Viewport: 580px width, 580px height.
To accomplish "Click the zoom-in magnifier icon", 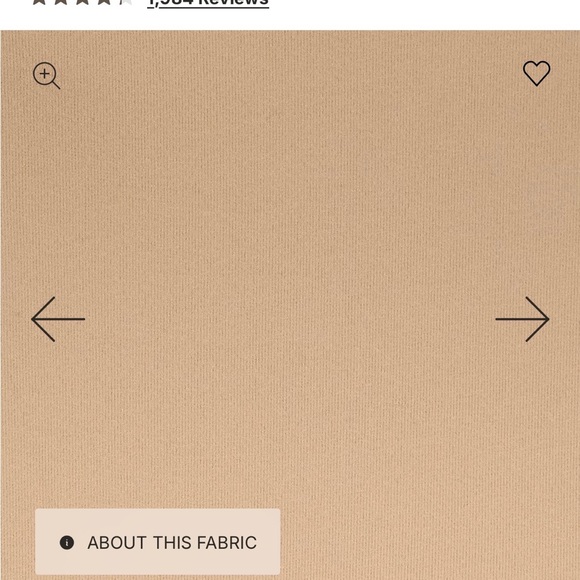I will (x=46, y=75).
